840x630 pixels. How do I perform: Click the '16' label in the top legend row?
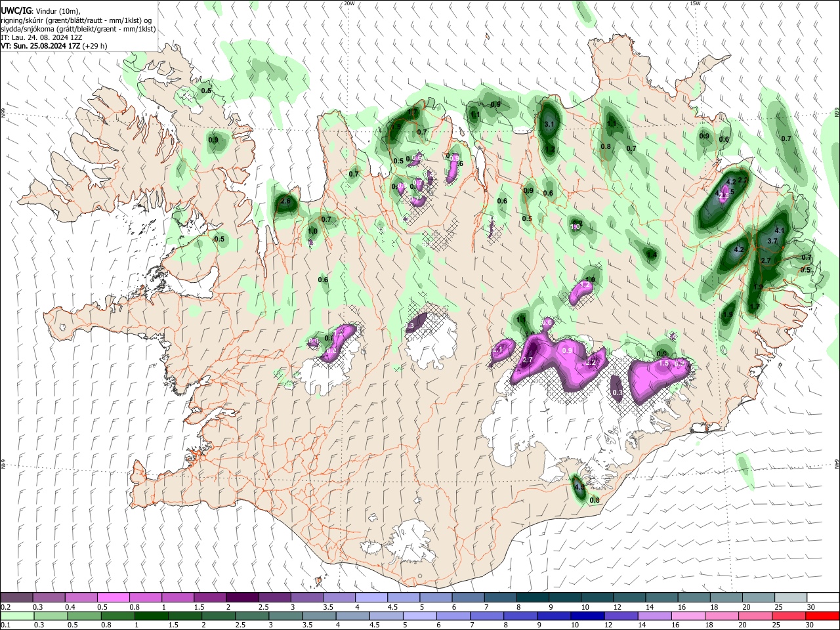tap(682, 607)
